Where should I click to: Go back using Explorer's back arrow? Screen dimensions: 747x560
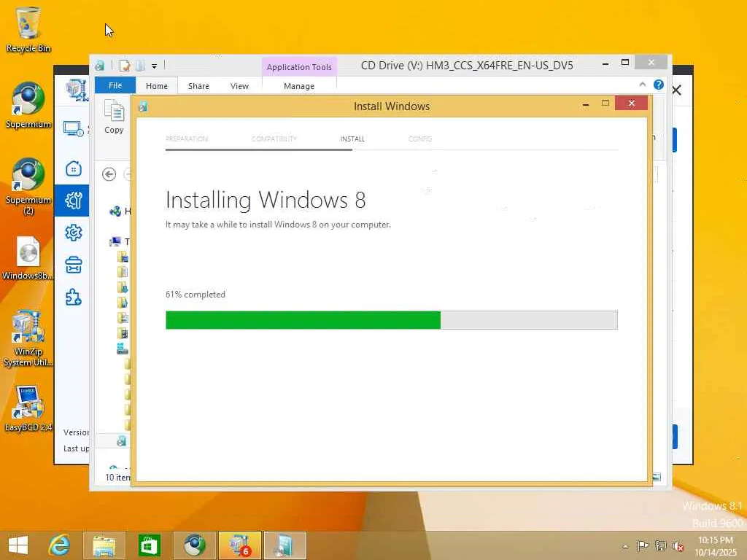tap(109, 174)
